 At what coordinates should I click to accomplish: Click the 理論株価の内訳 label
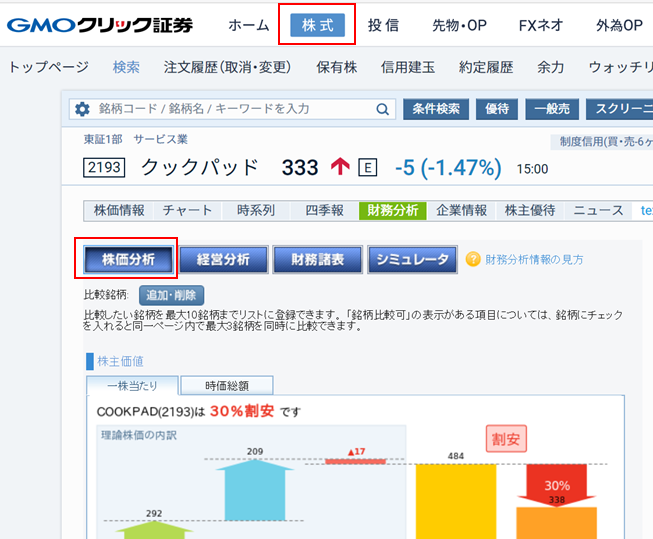(x=139, y=435)
